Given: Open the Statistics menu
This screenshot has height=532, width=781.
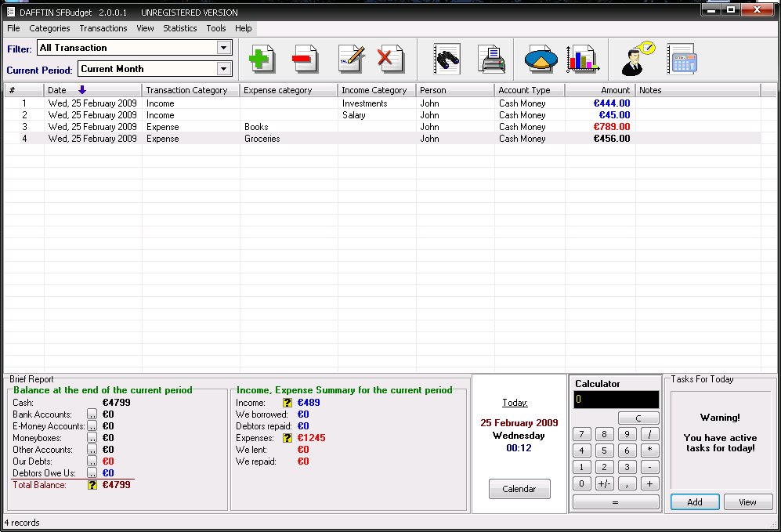Looking at the screenshot, I should click(x=180, y=28).
